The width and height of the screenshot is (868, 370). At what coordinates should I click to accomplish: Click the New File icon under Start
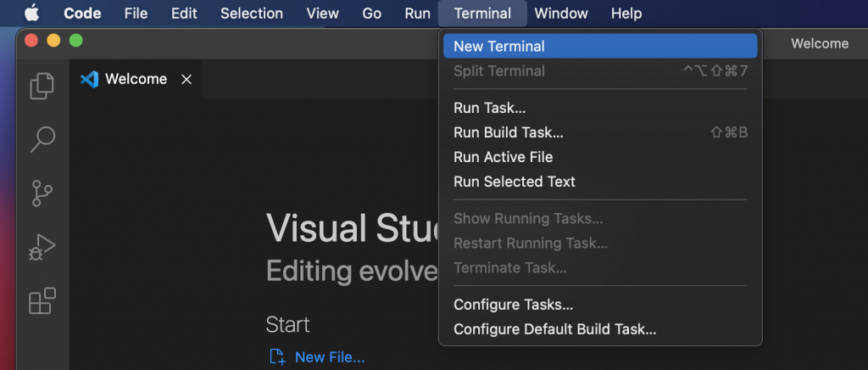click(277, 357)
